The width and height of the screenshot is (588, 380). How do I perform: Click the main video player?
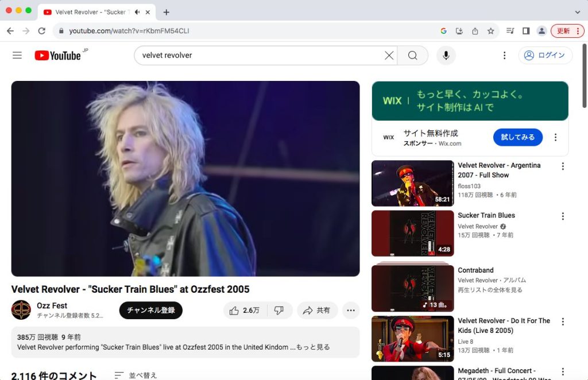pyautogui.click(x=185, y=179)
